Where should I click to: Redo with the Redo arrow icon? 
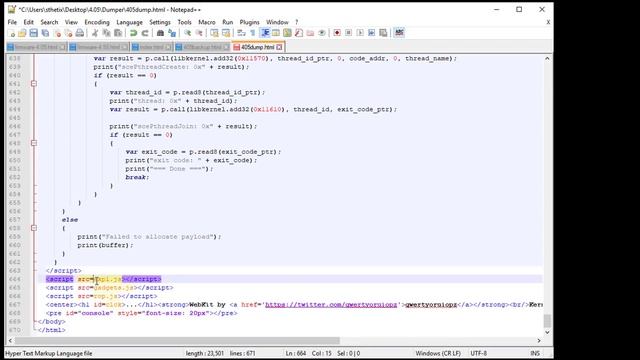tap(144, 33)
